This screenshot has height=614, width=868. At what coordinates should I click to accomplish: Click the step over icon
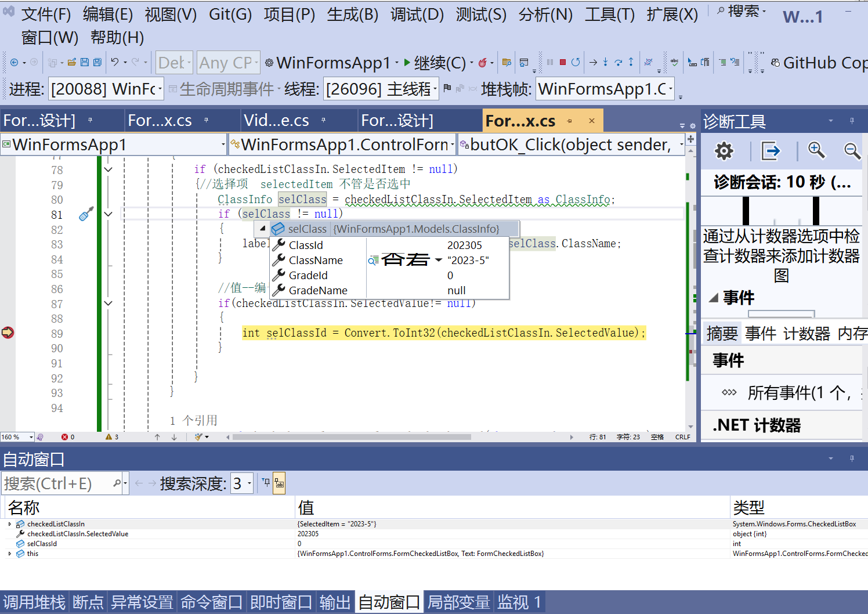(x=619, y=62)
